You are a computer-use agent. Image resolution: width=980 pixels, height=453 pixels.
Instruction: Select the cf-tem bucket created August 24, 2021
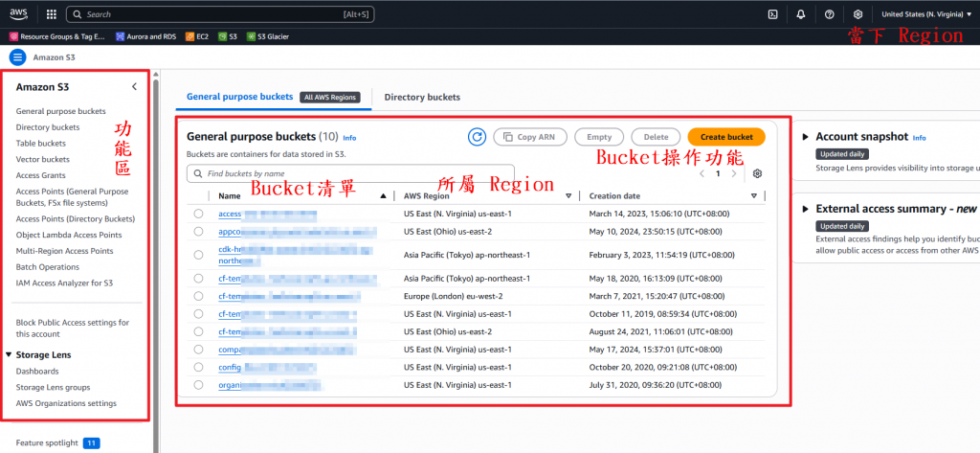tap(198, 331)
